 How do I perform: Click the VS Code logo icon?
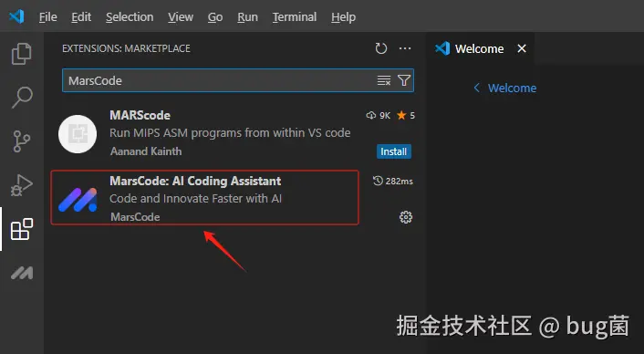[16, 16]
